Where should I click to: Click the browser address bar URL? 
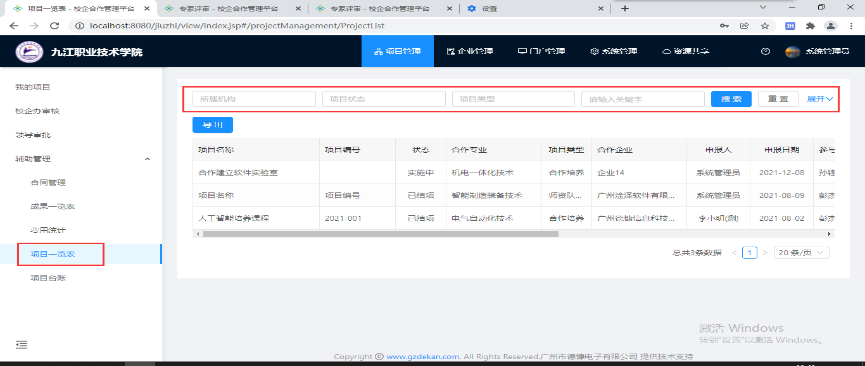point(237,25)
